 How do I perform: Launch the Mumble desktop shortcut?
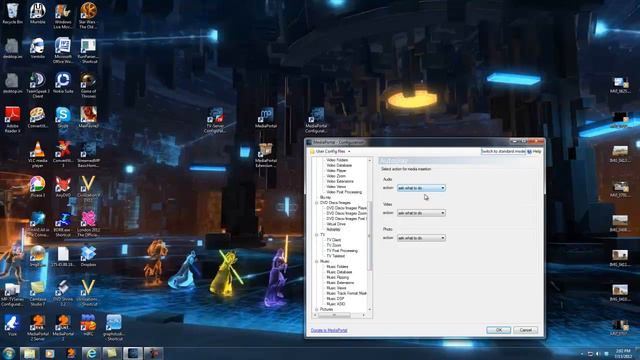click(x=38, y=13)
